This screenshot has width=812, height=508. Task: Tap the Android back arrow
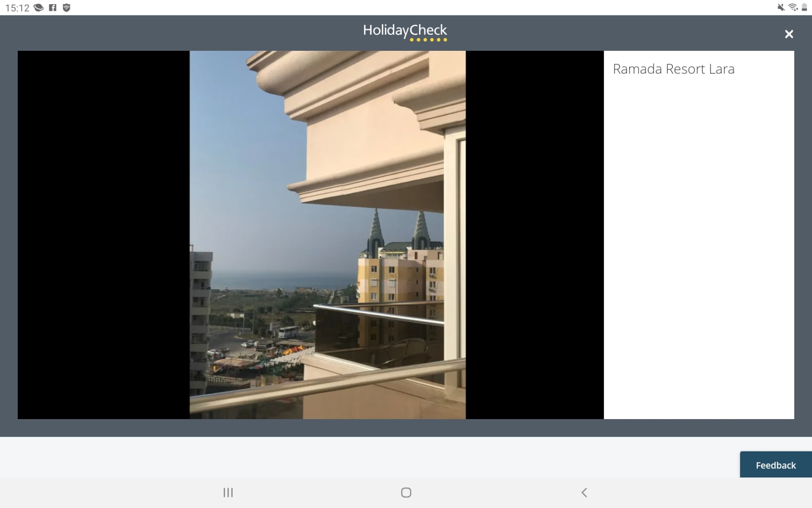tap(584, 492)
